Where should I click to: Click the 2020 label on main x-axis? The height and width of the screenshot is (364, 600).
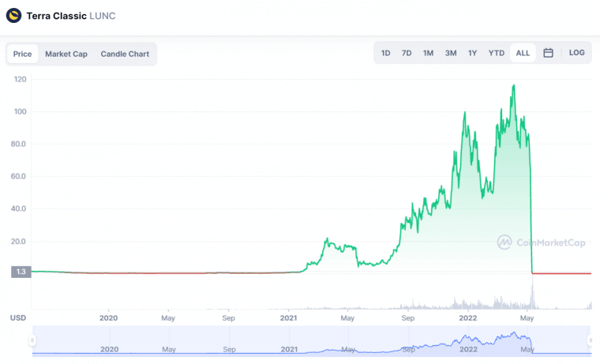[109, 317]
